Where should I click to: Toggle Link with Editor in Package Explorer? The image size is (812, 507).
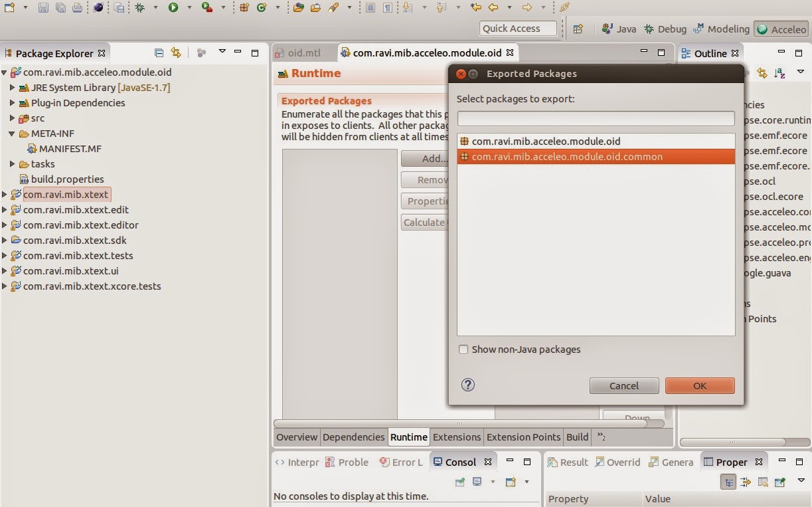(177, 53)
